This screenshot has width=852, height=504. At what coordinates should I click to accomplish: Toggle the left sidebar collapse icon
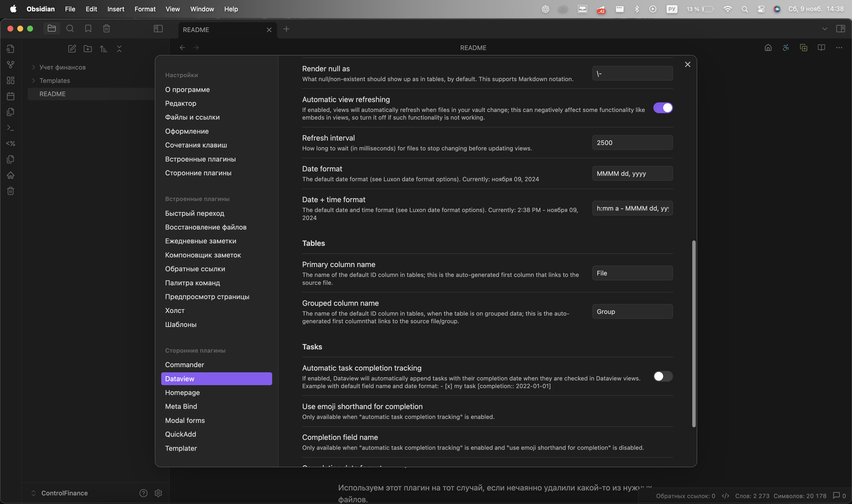158,29
